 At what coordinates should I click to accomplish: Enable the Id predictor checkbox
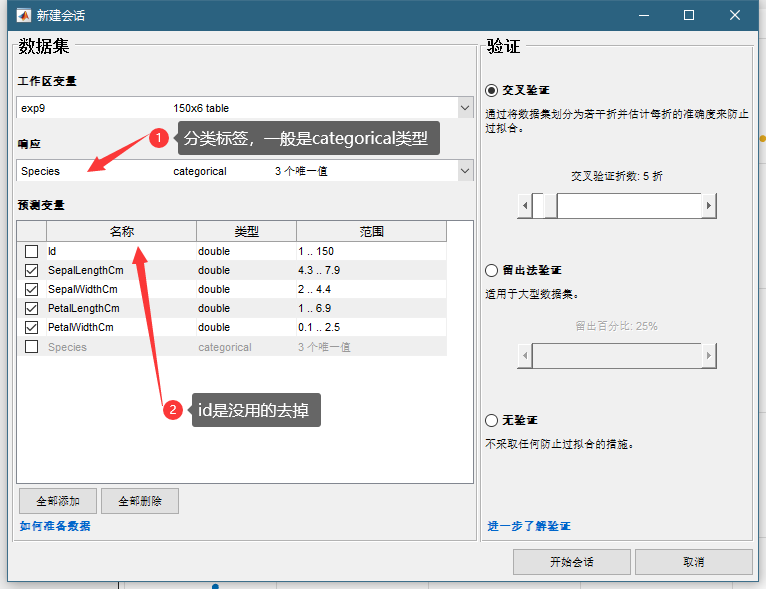pos(32,252)
